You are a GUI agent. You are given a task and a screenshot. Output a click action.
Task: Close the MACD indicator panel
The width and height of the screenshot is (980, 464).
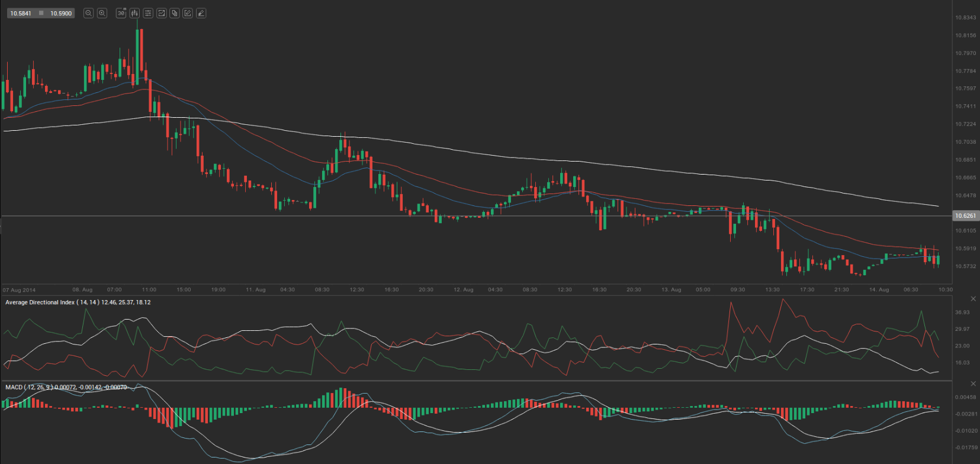point(973,384)
